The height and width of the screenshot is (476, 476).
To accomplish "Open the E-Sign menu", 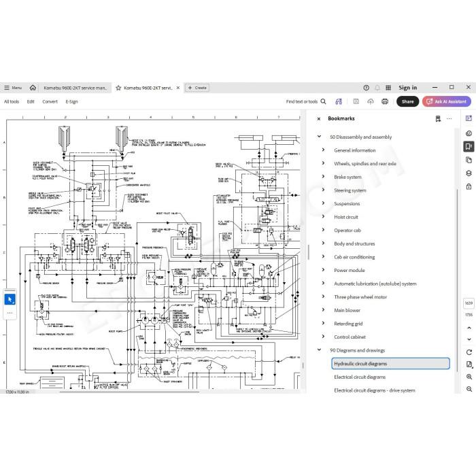I will (x=71, y=102).
